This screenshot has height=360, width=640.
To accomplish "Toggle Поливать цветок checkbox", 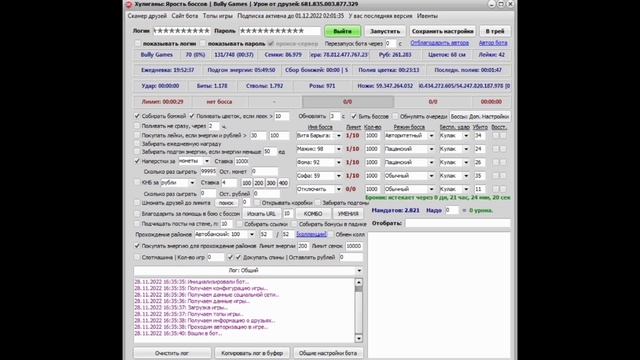I will (x=192, y=116).
